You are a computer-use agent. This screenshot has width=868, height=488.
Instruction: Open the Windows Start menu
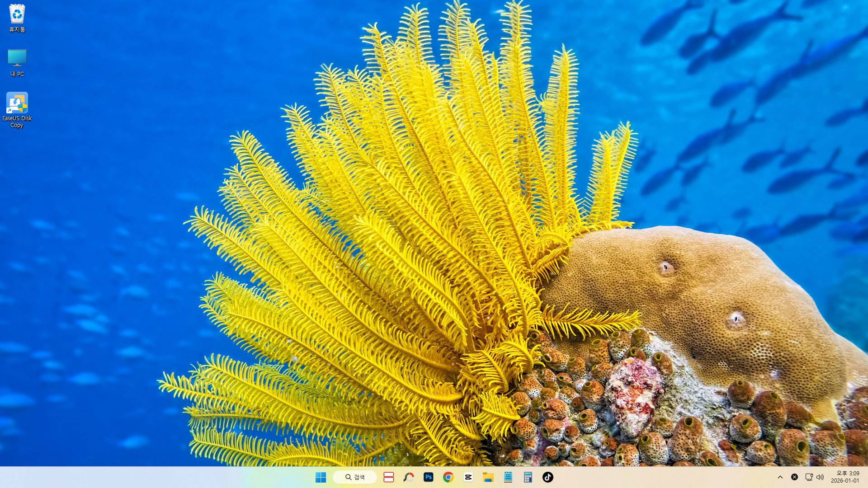point(321,477)
